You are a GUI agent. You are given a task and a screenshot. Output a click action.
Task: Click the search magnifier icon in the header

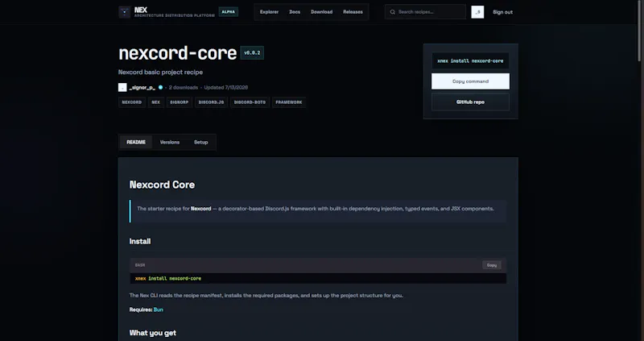393,12
